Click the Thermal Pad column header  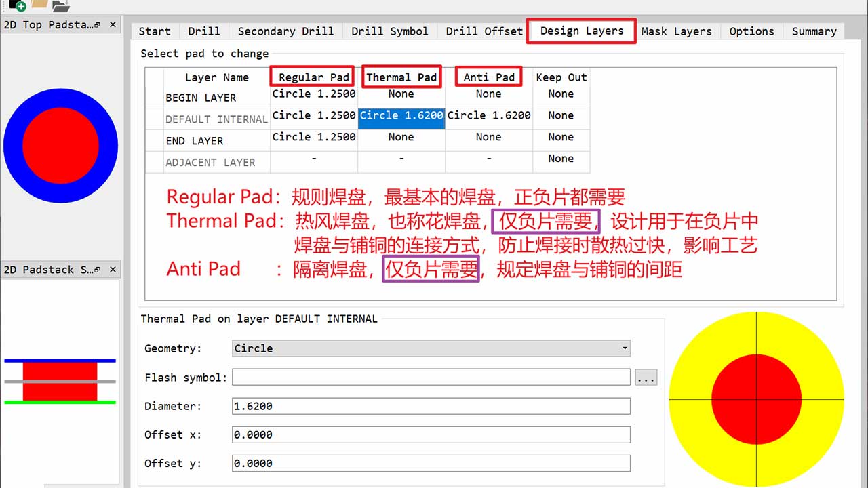click(401, 77)
